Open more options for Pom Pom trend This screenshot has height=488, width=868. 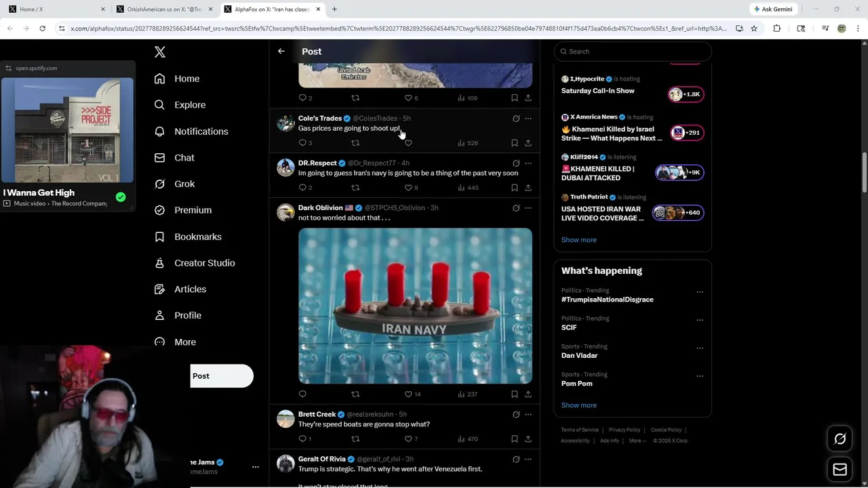pyautogui.click(x=700, y=376)
